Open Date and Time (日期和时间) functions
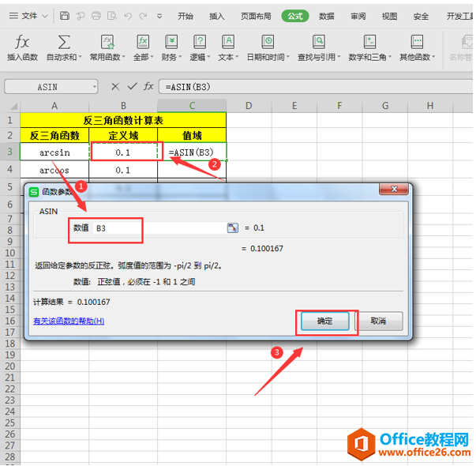Image resolution: width=476 pixels, height=466 pixels. tap(268, 47)
